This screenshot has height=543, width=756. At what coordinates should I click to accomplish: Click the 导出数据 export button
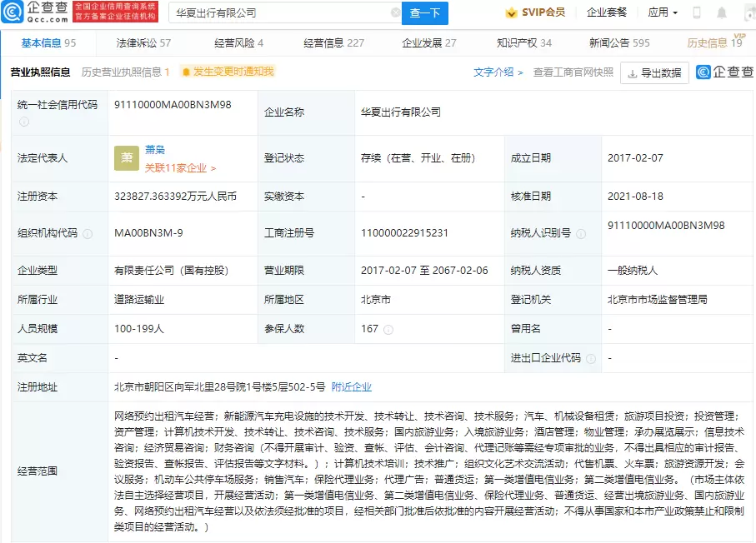click(x=654, y=73)
